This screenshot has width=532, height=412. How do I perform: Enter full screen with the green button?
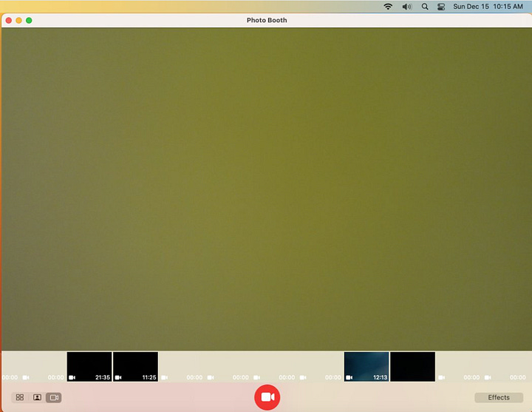point(29,21)
